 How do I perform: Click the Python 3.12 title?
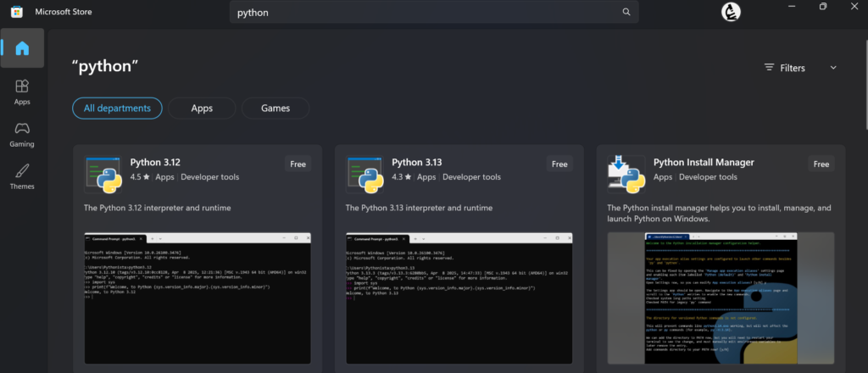coord(155,163)
